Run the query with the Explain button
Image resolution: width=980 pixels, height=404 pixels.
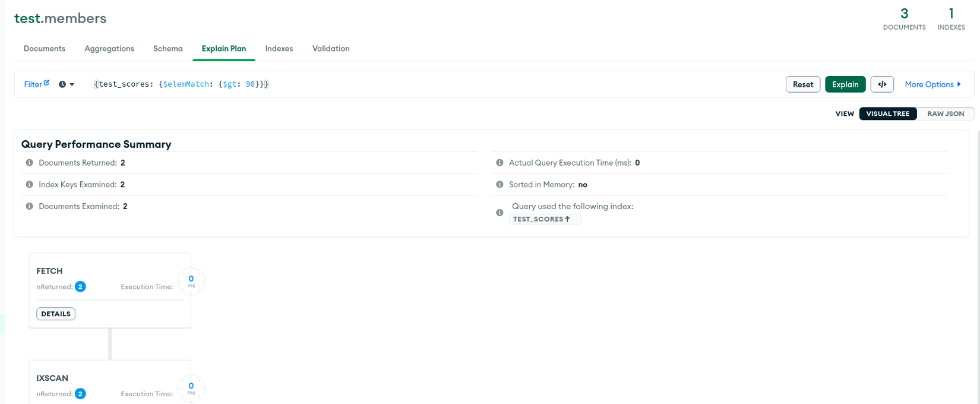[x=845, y=84]
